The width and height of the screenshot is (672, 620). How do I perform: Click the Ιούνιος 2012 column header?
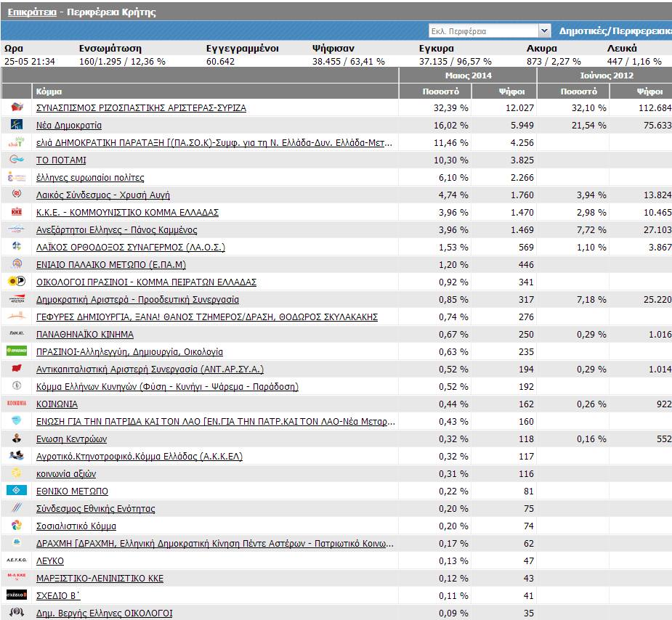point(606,76)
